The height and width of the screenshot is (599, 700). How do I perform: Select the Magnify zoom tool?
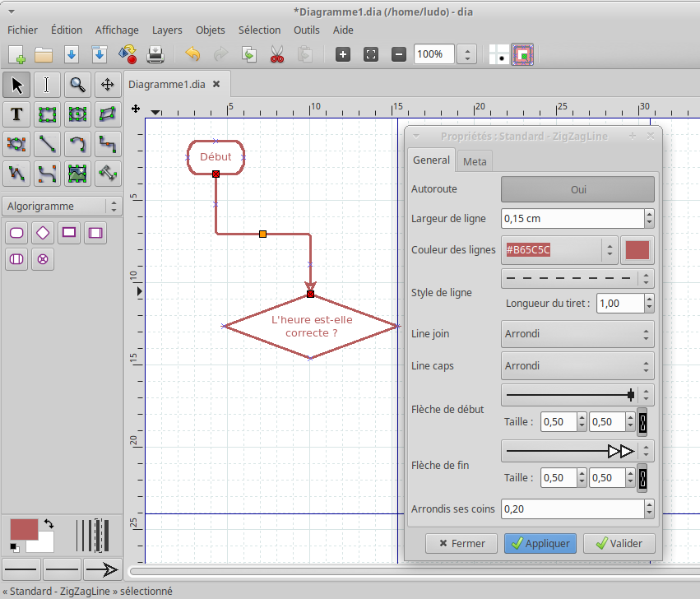click(77, 84)
